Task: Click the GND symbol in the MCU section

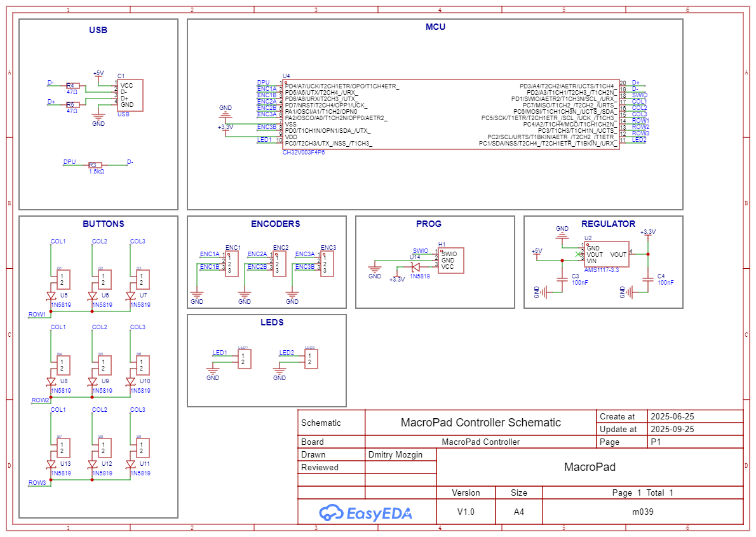Action: point(225,114)
